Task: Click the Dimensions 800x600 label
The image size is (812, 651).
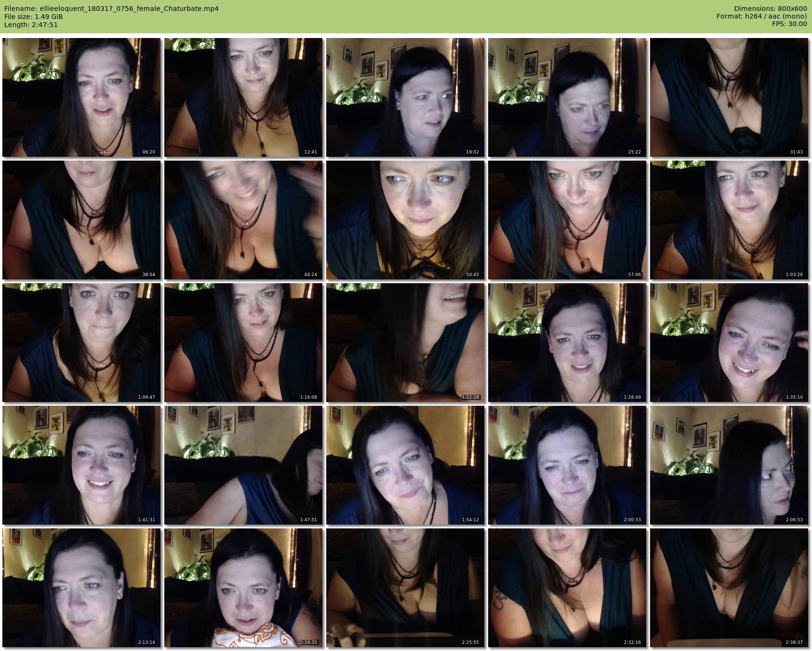Action: (x=770, y=9)
